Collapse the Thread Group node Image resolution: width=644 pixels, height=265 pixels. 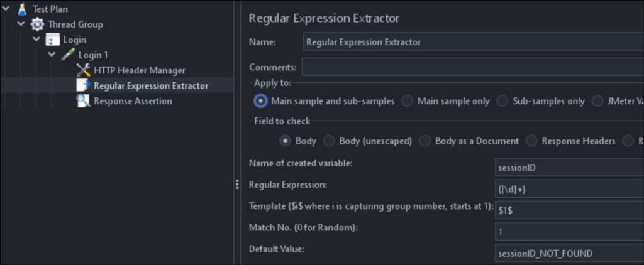pos(22,24)
